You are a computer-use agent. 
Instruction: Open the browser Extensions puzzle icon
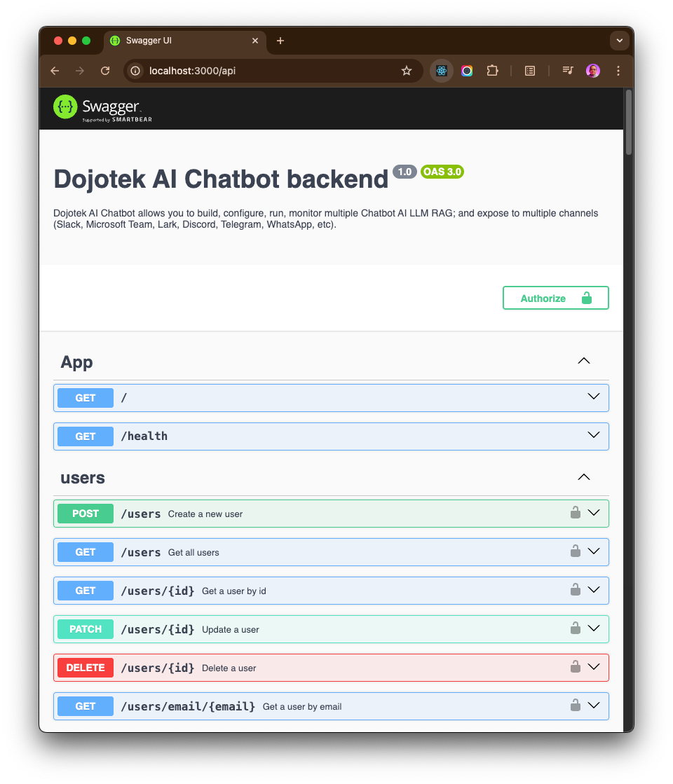tap(492, 71)
